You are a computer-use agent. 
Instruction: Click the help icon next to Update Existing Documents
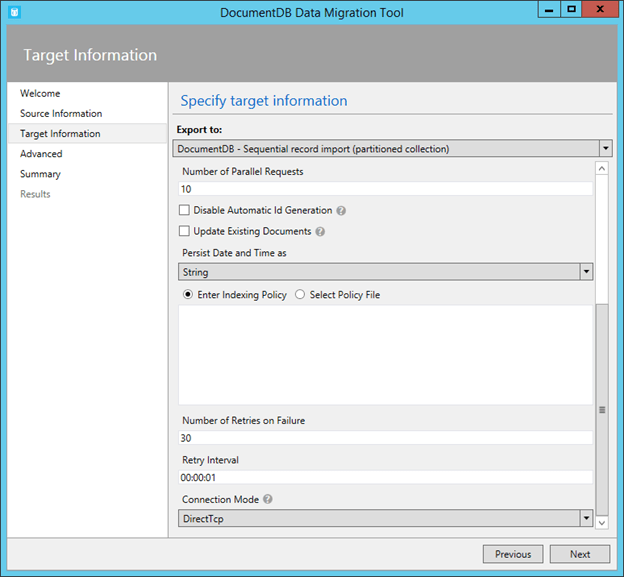(x=320, y=231)
